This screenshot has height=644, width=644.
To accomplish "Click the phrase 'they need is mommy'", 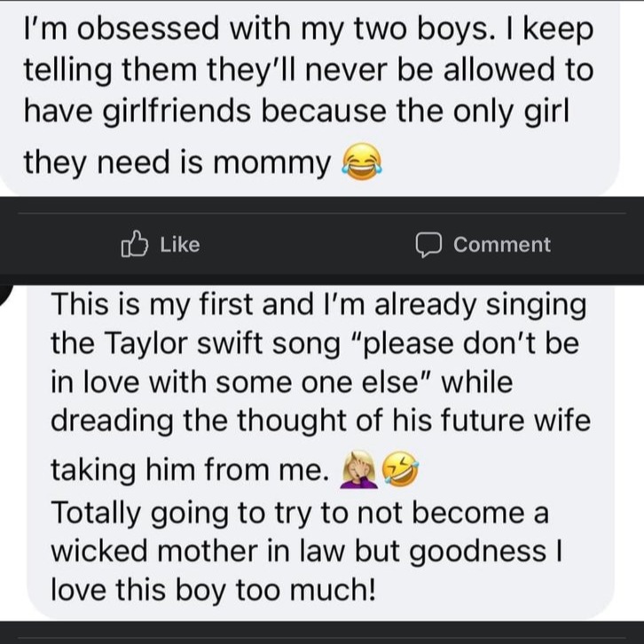I will pyautogui.click(x=177, y=162).
